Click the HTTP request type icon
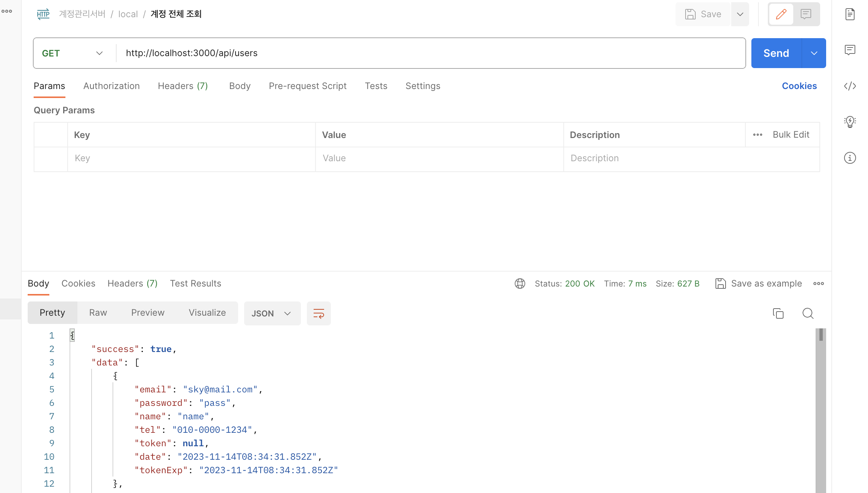 (x=43, y=14)
